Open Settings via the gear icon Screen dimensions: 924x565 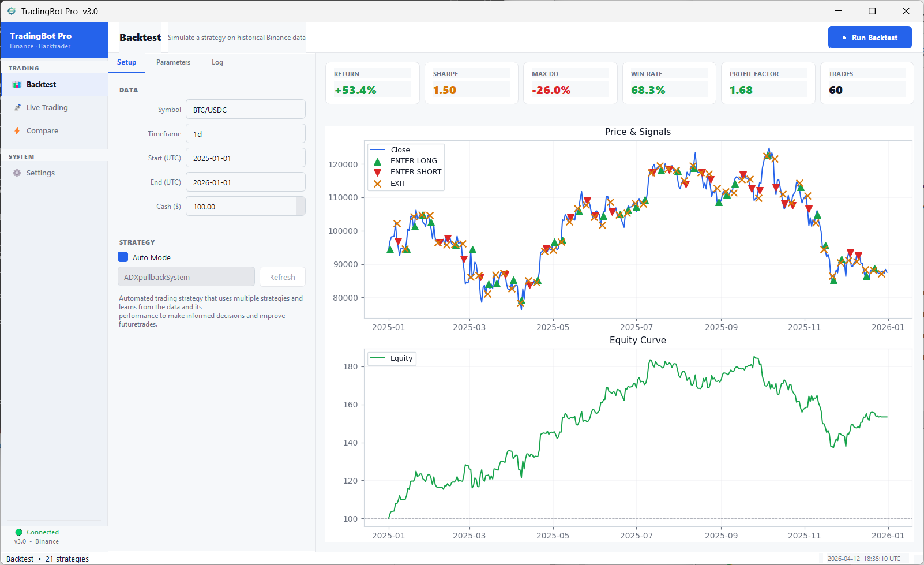pyautogui.click(x=17, y=173)
